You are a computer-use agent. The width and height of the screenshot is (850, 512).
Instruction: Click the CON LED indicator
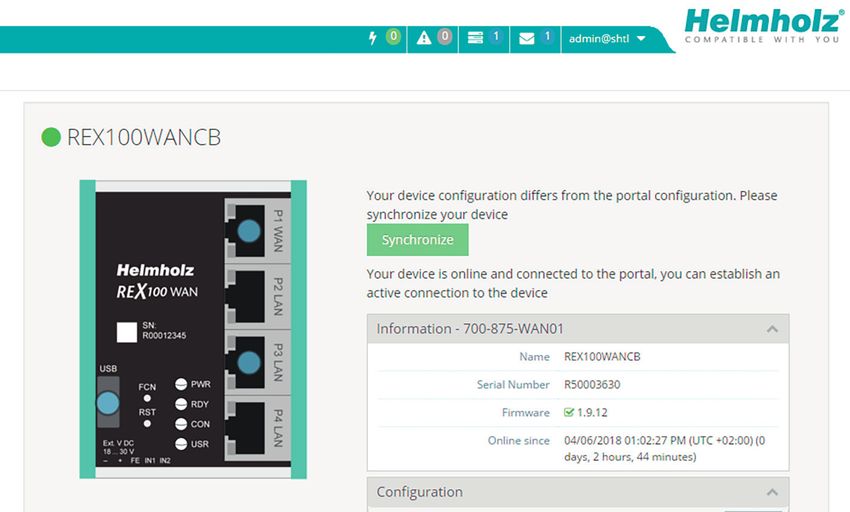tap(181, 424)
